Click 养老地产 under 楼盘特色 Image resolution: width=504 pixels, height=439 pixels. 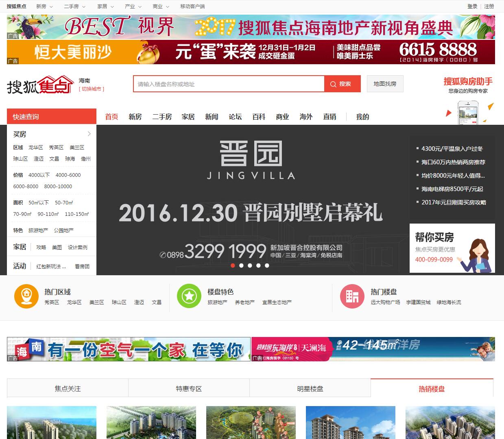tap(244, 302)
